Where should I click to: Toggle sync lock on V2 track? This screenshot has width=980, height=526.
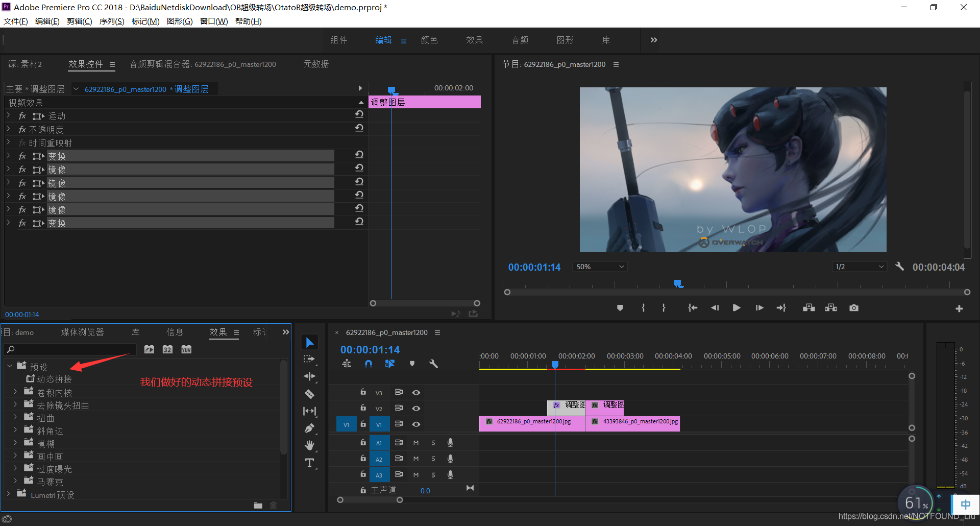point(399,408)
